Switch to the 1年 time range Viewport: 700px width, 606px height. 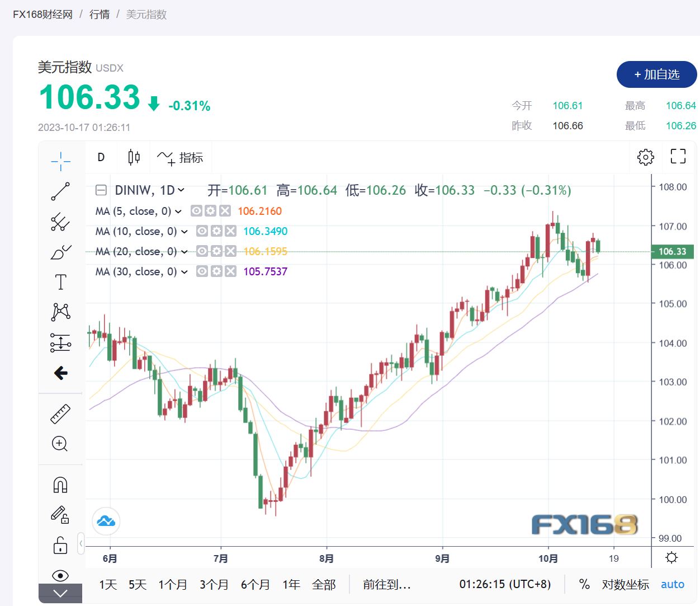pos(291,584)
